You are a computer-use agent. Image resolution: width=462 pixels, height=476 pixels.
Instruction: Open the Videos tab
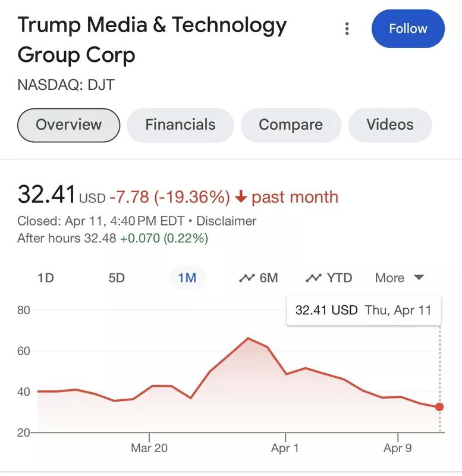(390, 125)
